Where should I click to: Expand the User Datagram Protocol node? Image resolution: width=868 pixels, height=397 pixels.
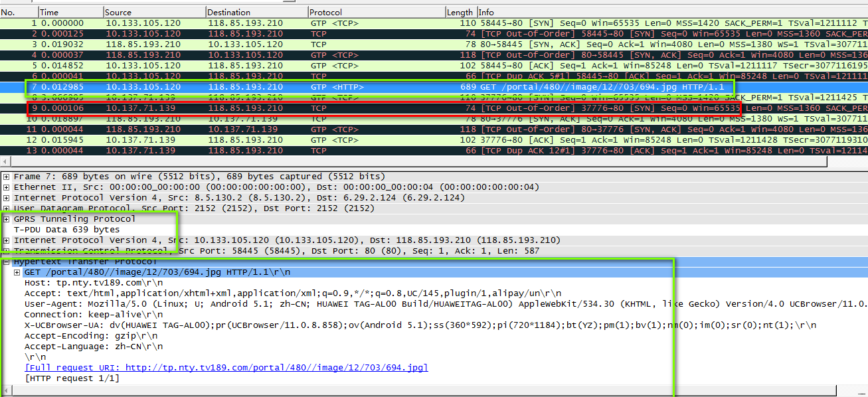tap(7, 208)
